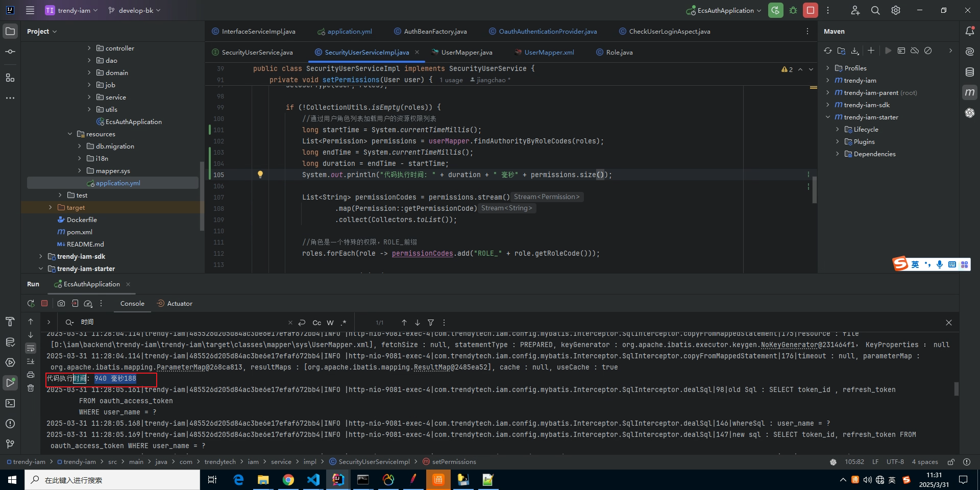980x490 pixels.
Task: Open the EcsAuthApplication run configuration dropdown
Action: (x=725, y=10)
